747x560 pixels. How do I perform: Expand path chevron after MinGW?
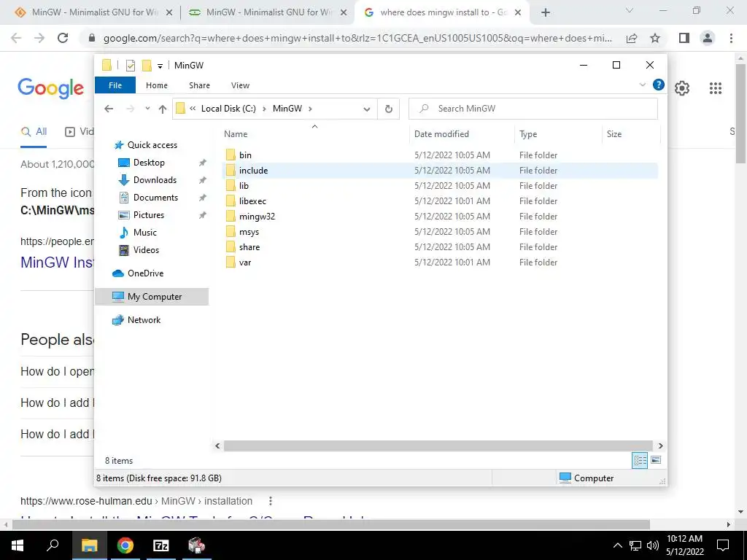311,109
